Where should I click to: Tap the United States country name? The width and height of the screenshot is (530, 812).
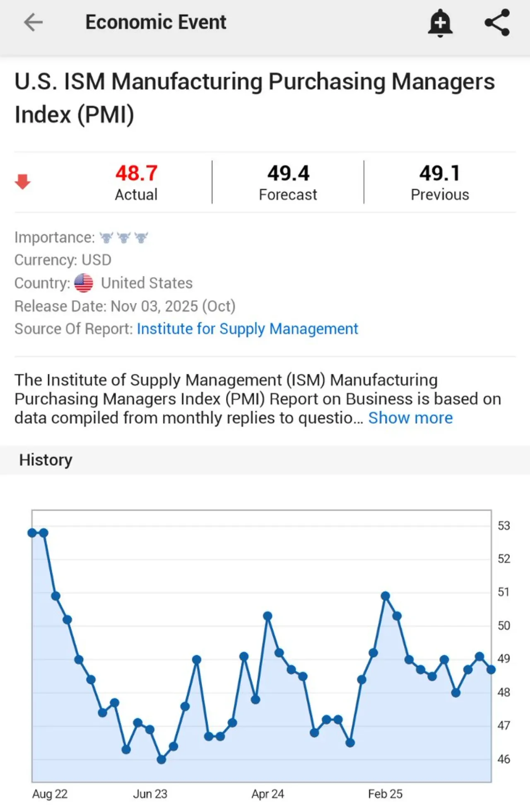(147, 283)
